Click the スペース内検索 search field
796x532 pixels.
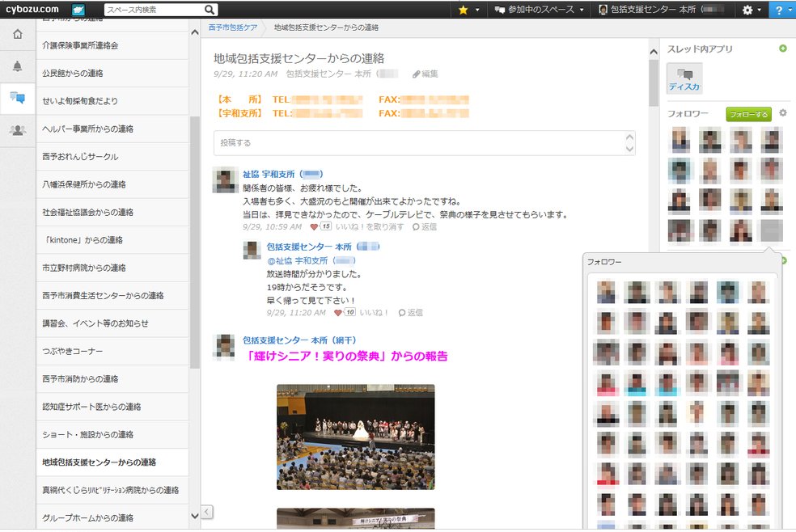point(154,10)
